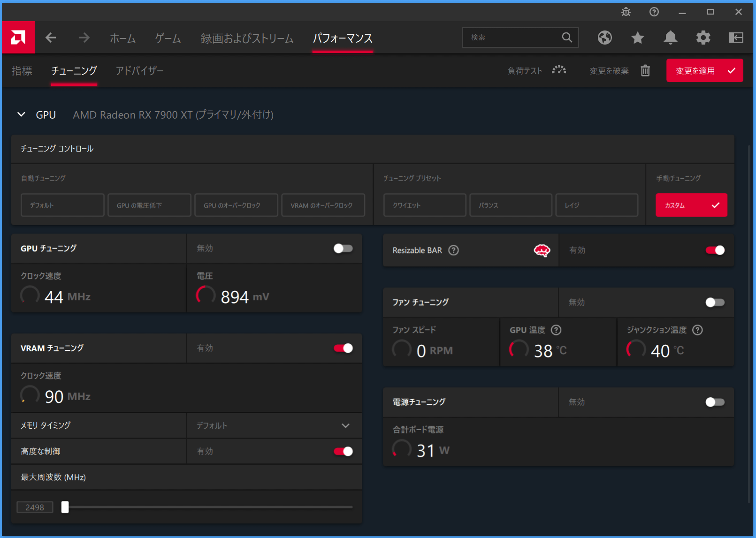Click 負荷テスト text button

pyautogui.click(x=525, y=71)
